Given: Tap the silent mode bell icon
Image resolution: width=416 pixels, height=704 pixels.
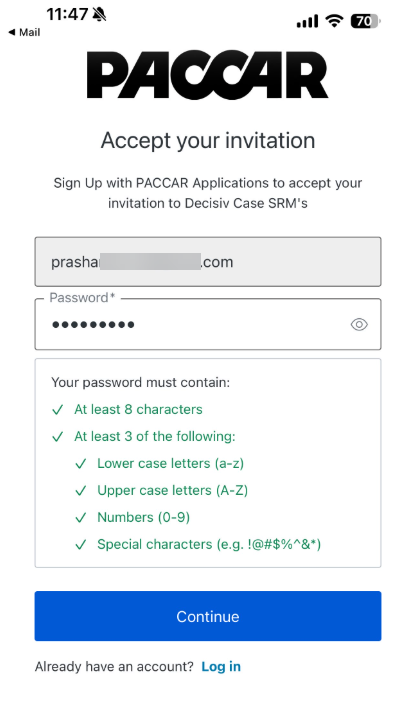Looking at the screenshot, I should (x=99, y=15).
